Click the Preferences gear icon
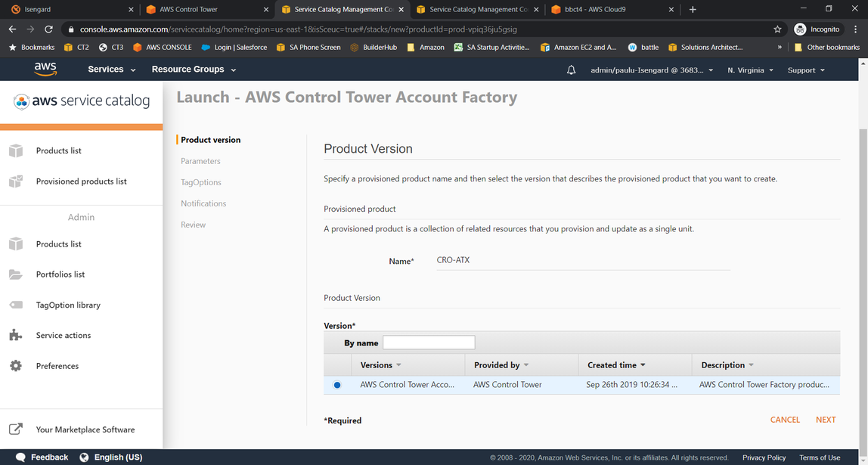The width and height of the screenshot is (868, 465). (x=15, y=365)
